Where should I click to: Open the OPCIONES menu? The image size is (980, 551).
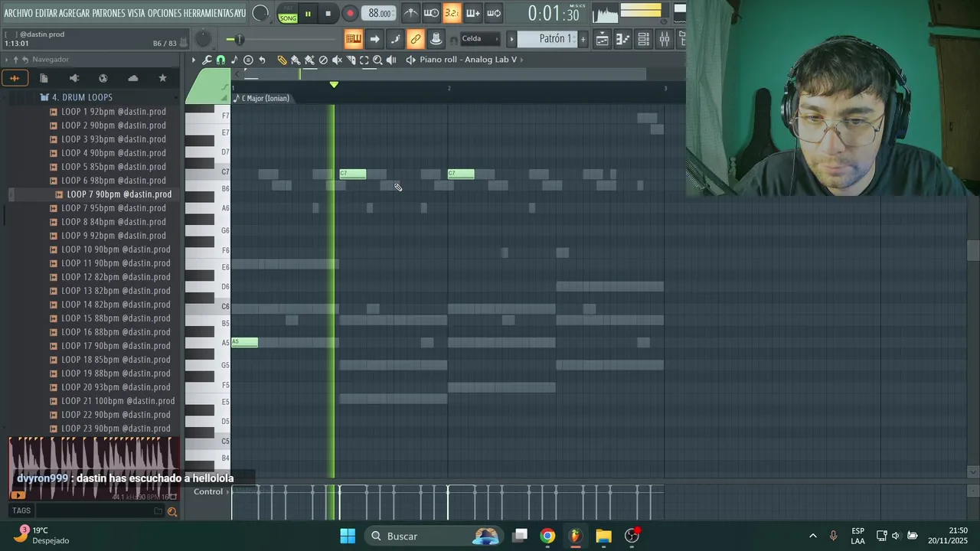[x=164, y=13]
